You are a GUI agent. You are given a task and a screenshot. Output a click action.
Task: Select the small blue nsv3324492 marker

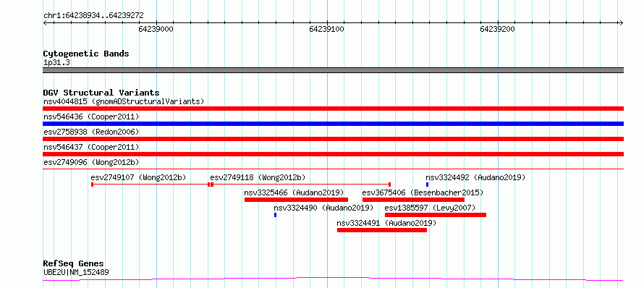click(427, 185)
